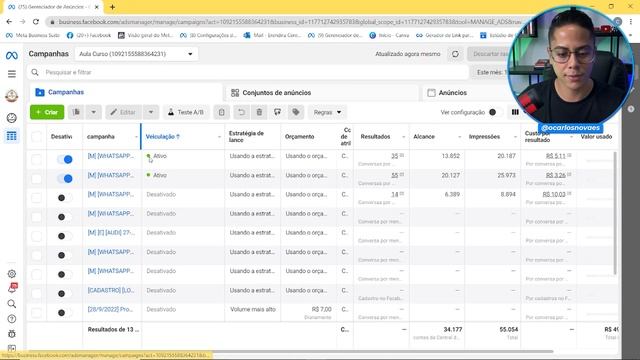The height and width of the screenshot is (360, 640).
Task: Click the Teste A/B flask button
Action: click(x=186, y=112)
